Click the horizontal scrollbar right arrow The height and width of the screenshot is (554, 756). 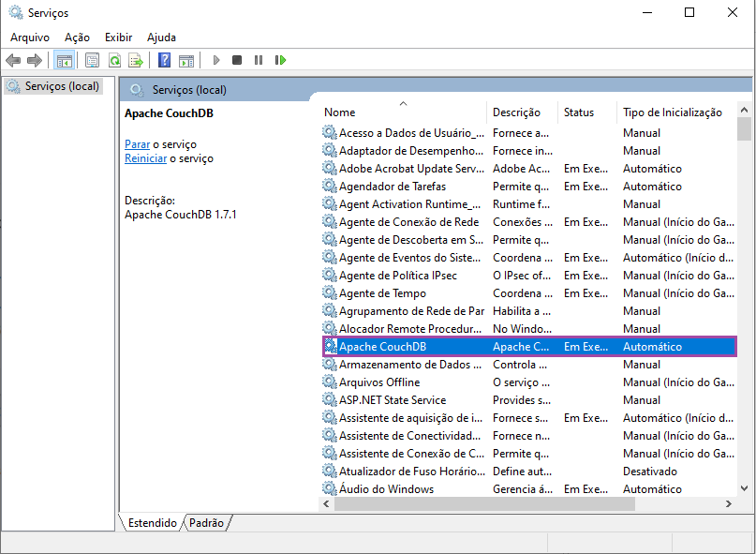pyautogui.click(x=728, y=504)
